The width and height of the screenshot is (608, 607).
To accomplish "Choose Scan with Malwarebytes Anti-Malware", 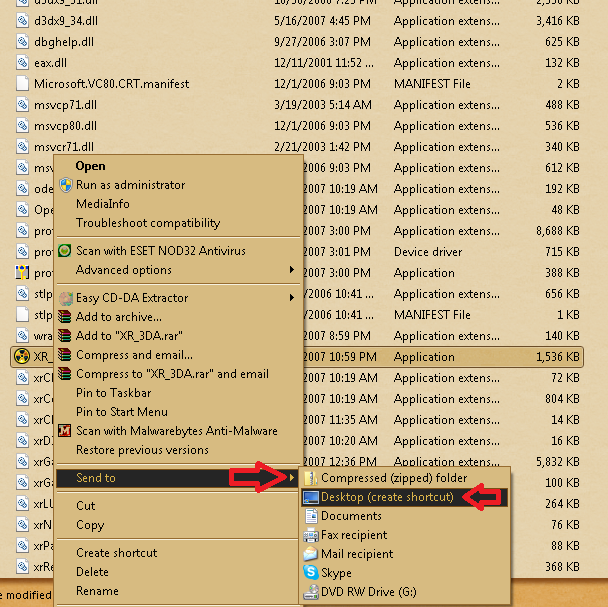I will [177, 431].
